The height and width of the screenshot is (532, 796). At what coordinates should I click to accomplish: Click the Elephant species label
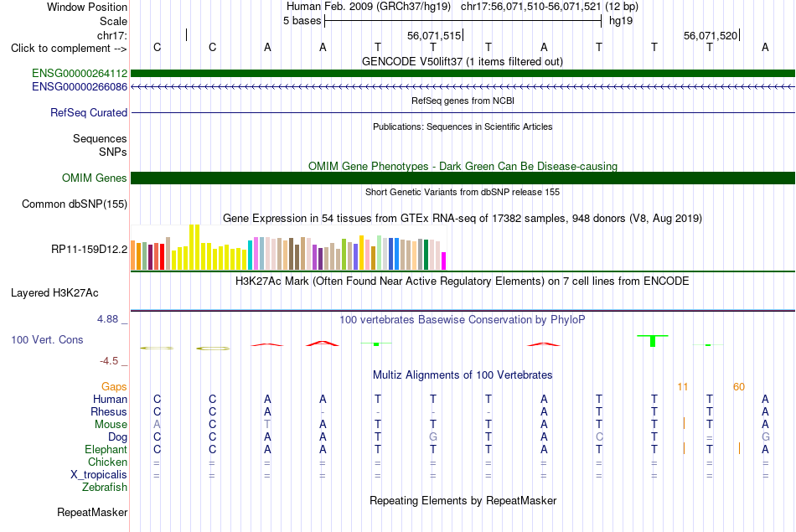(x=106, y=450)
